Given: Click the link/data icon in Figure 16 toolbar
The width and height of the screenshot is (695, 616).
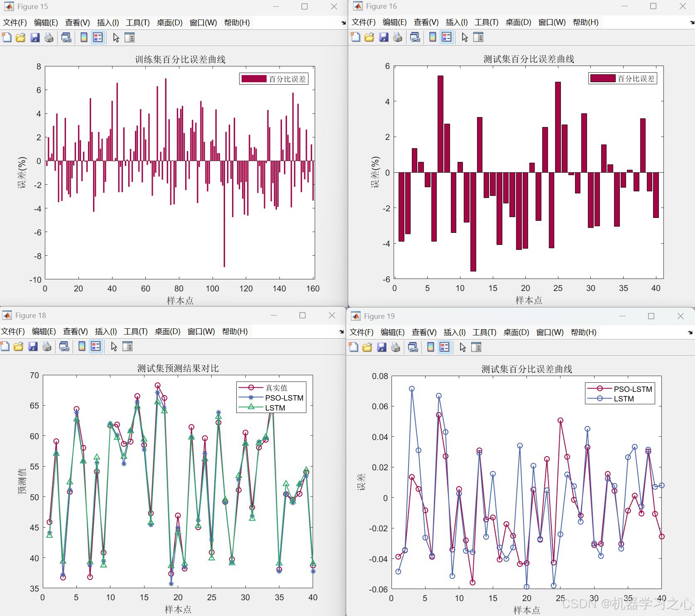Looking at the screenshot, I should 415,37.
